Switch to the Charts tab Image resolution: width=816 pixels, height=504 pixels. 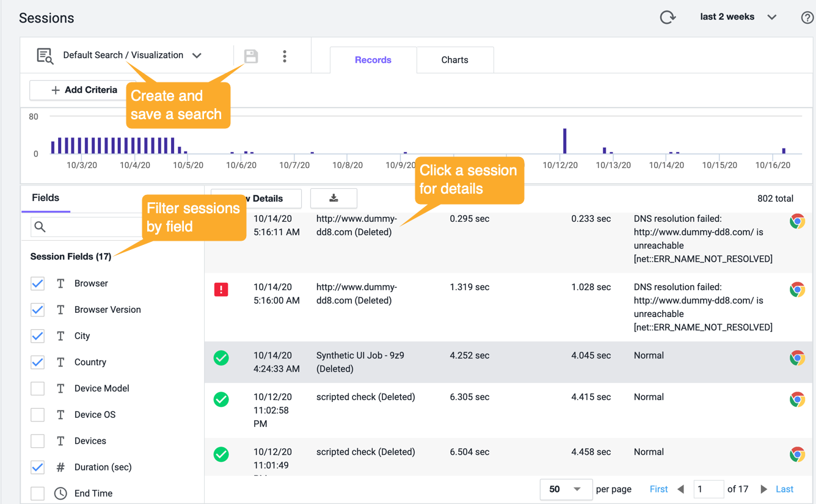click(455, 60)
